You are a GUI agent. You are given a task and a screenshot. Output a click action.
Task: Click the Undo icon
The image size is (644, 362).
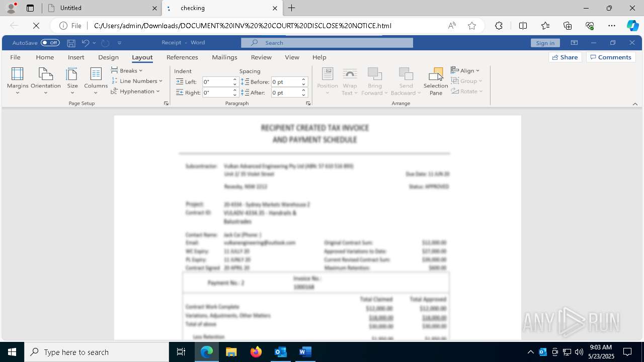click(x=86, y=43)
